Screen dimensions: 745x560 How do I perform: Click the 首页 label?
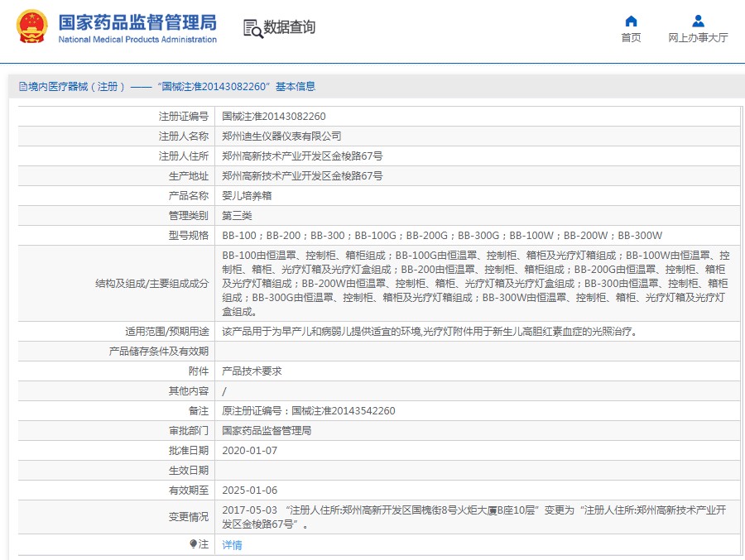[631, 37]
